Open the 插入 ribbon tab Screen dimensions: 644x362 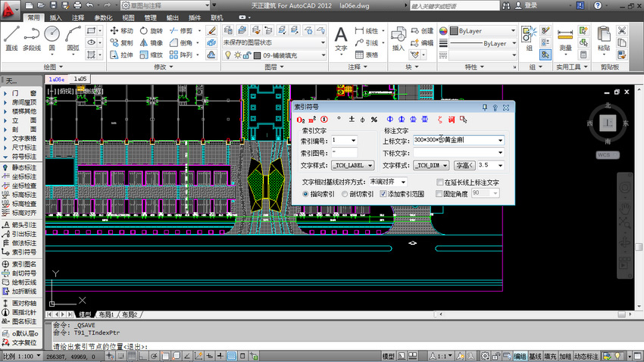click(55, 17)
